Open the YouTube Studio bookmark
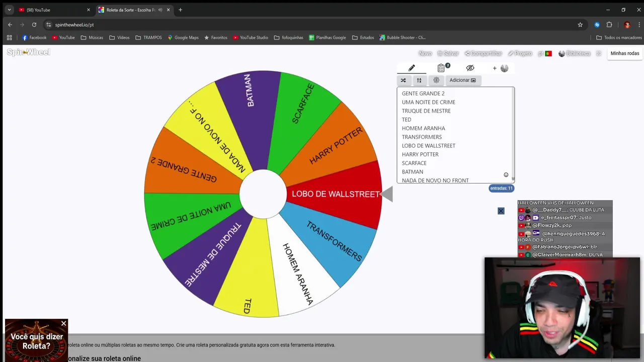The height and width of the screenshot is (362, 644). tap(250, 38)
